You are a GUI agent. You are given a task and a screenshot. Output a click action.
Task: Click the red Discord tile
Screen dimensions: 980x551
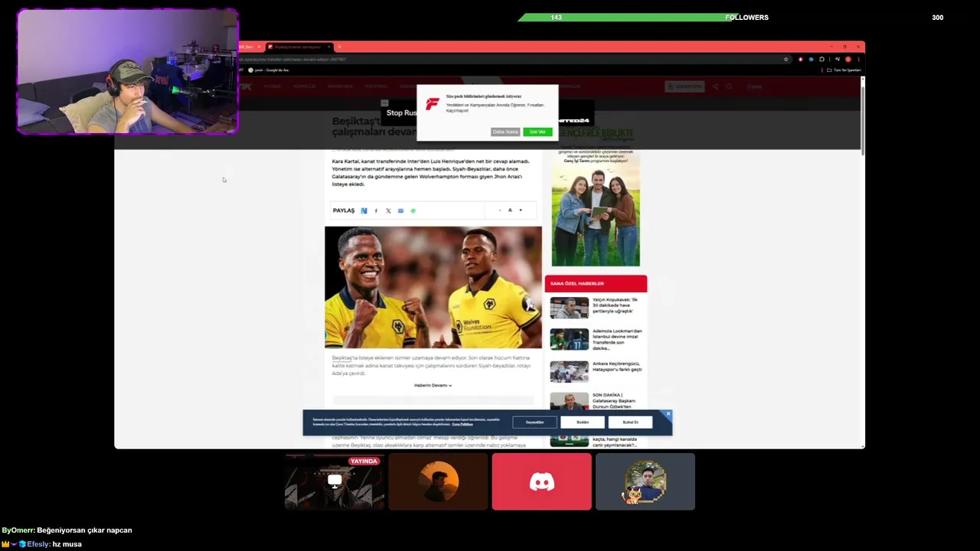tap(542, 481)
